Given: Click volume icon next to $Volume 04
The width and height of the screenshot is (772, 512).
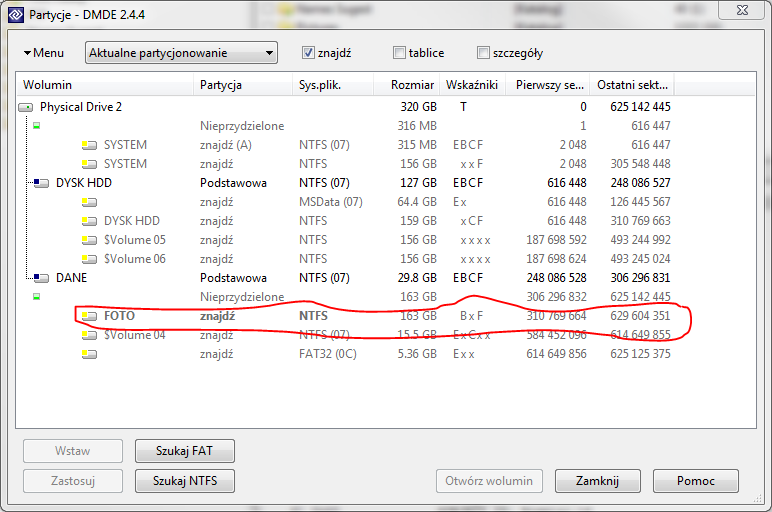Looking at the screenshot, I should tap(89, 335).
